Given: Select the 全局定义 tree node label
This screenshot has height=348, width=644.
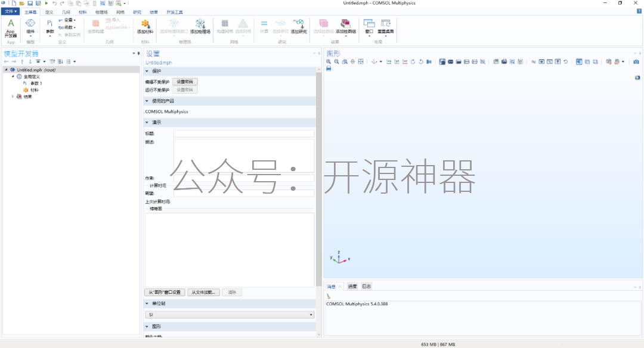Looking at the screenshot, I should point(32,77).
